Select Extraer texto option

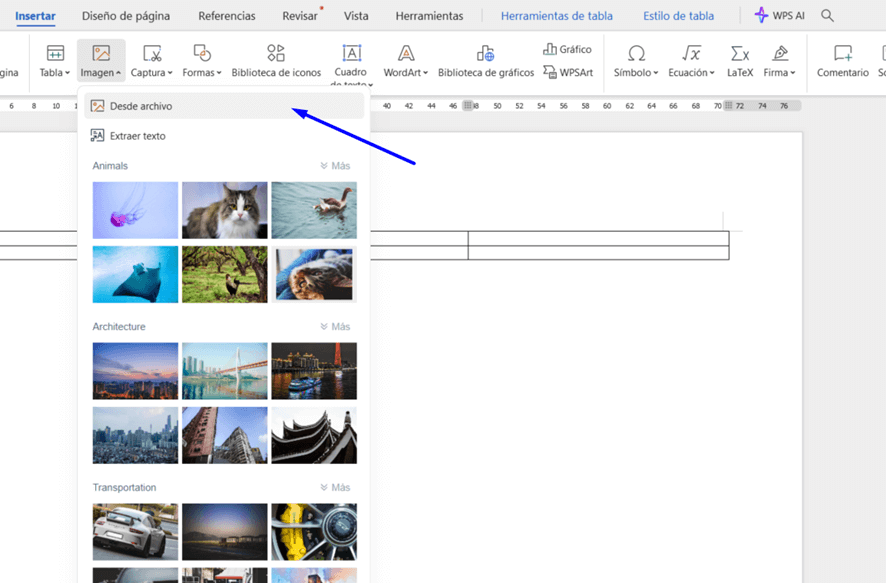[137, 136]
